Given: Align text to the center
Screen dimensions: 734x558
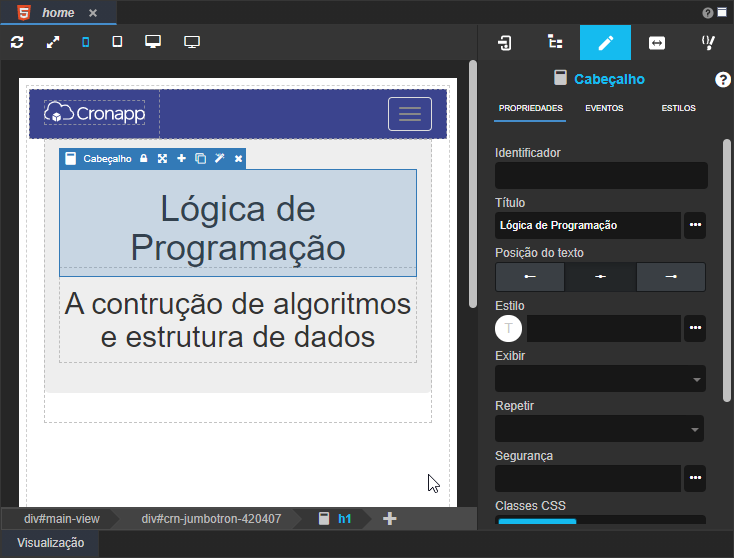Looking at the screenshot, I should coord(601,277).
